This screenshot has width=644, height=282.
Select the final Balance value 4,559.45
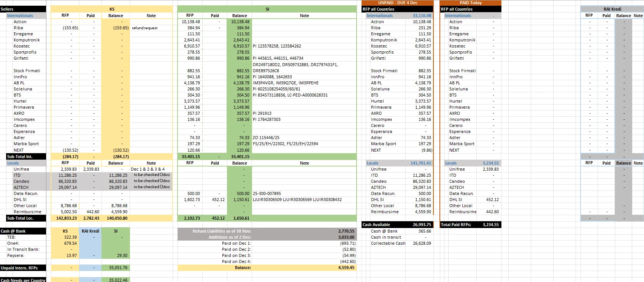(x=346, y=268)
